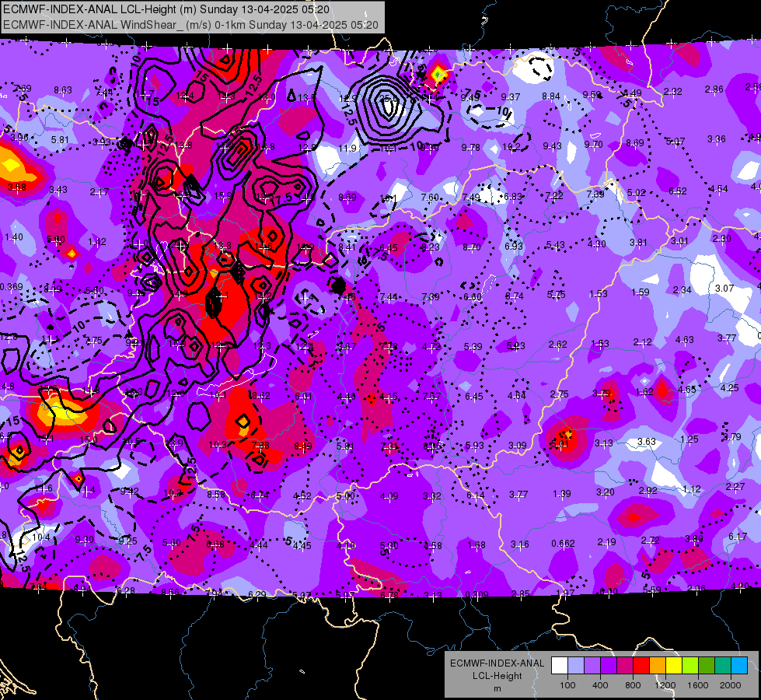Click the white swatch in the LCL-Height legend
The image size is (761, 700).
[x=560, y=665]
